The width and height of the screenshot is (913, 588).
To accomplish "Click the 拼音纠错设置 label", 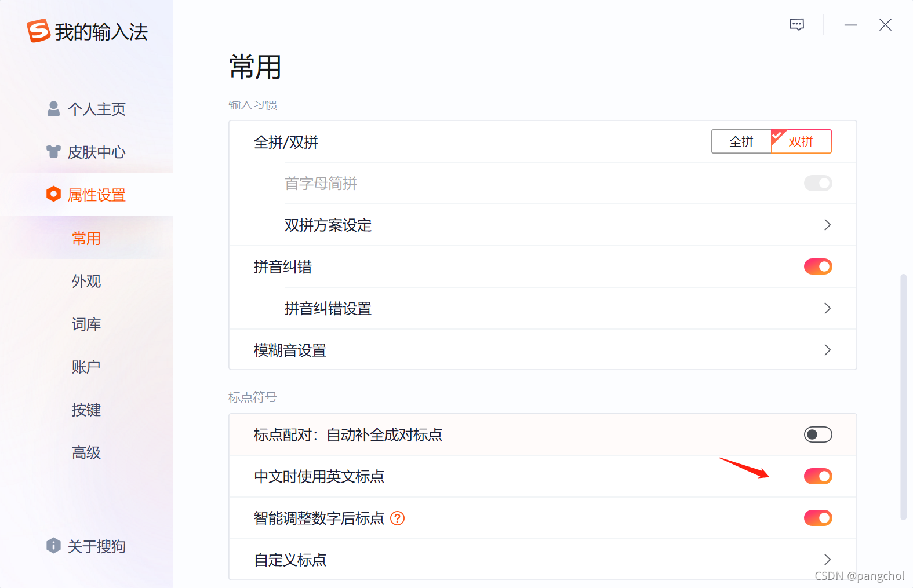I will tap(328, 308).
